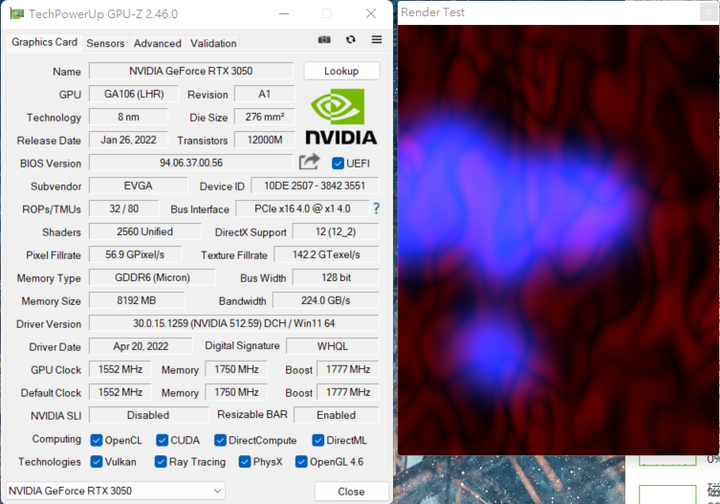This screenshot has width=720, height=504.
Task: Toggle the PhysX checkbox
Action: 245,461
